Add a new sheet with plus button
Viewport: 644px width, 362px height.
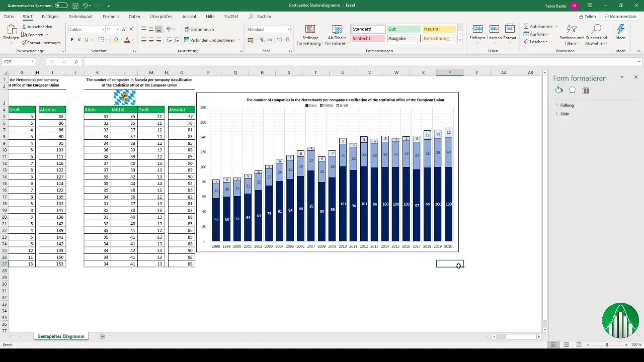coord(103,336)
